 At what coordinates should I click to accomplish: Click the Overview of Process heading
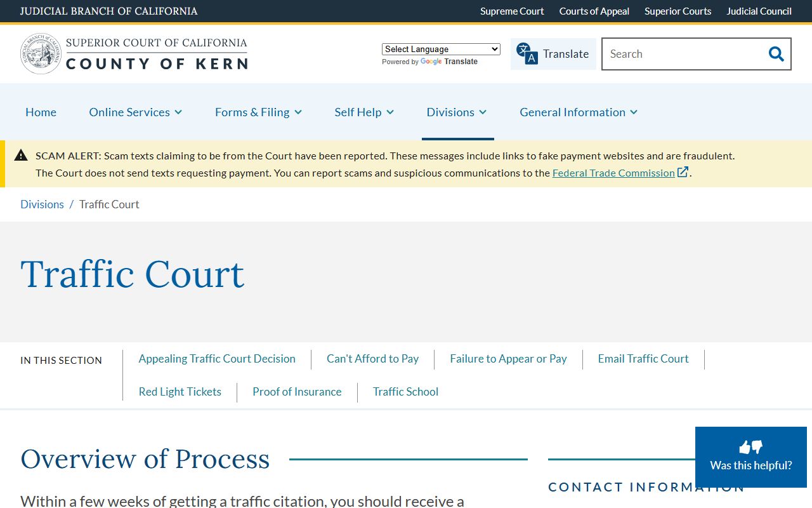[x=145, y=458]
